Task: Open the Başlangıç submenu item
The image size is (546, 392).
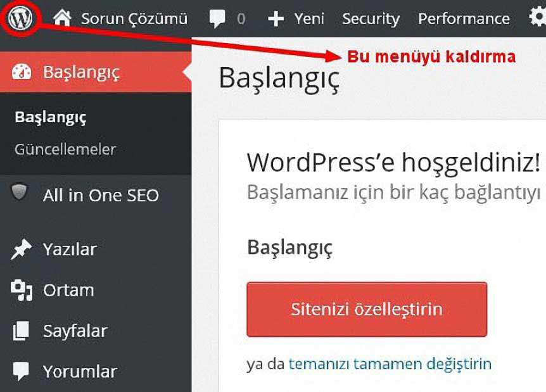Action: tap(51, 118)
